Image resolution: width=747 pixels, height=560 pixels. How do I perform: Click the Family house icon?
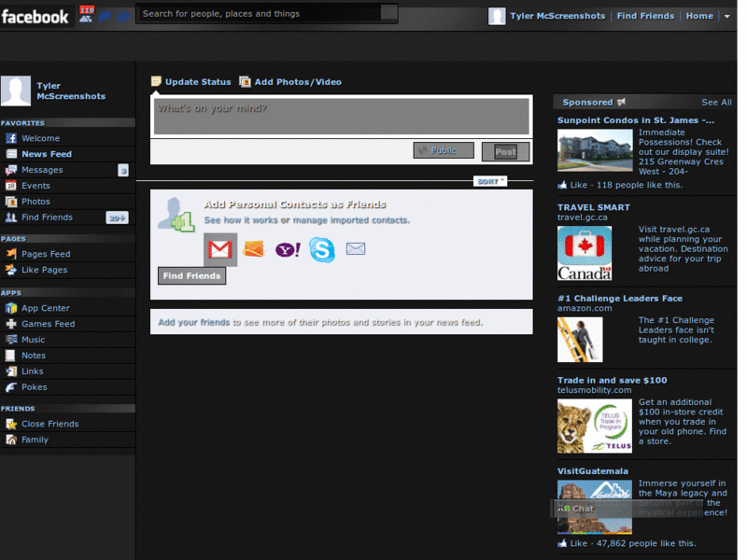coord(11,440)
